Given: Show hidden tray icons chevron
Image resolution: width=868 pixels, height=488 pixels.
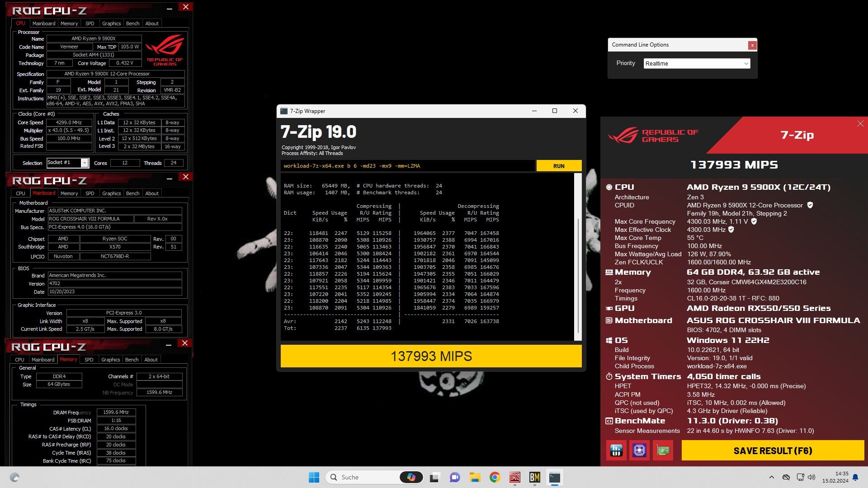Looking at the screenshot, I should click(x=772, y=477).
